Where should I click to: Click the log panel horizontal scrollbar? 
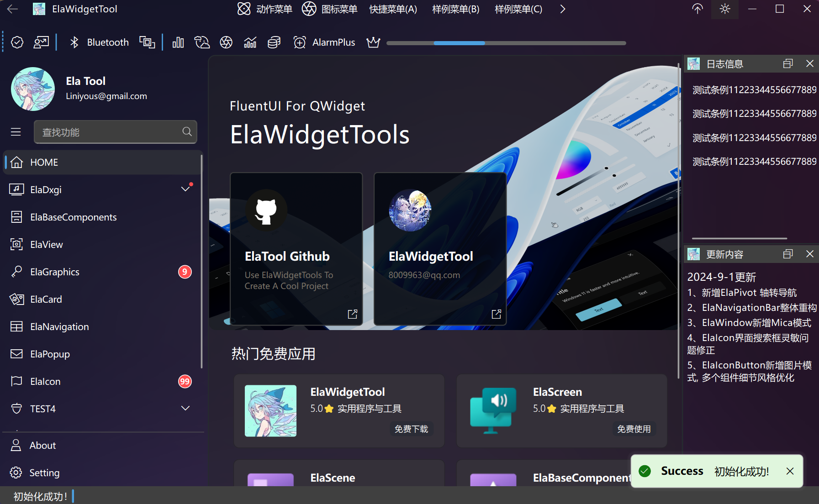(740, 238)
